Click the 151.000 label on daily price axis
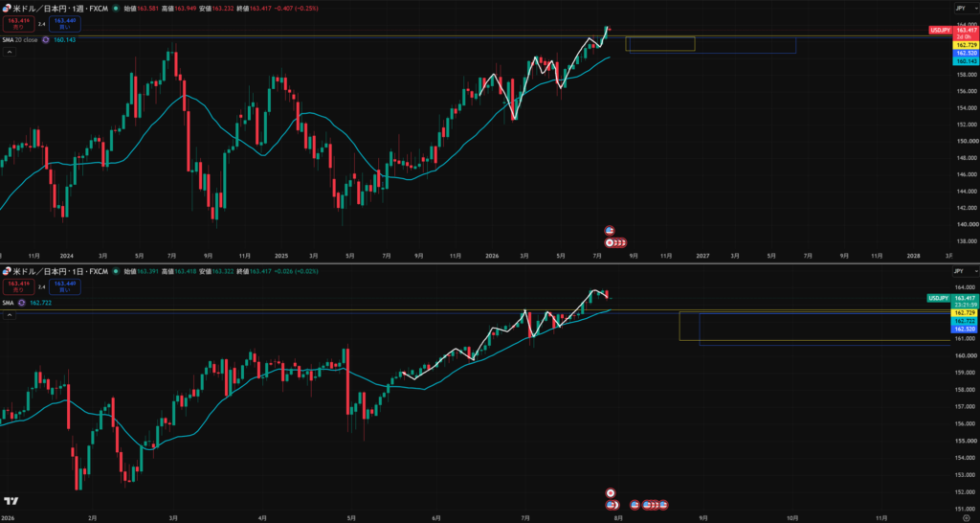The width and height of the screenshot is (980, 523). coord(965,508)
